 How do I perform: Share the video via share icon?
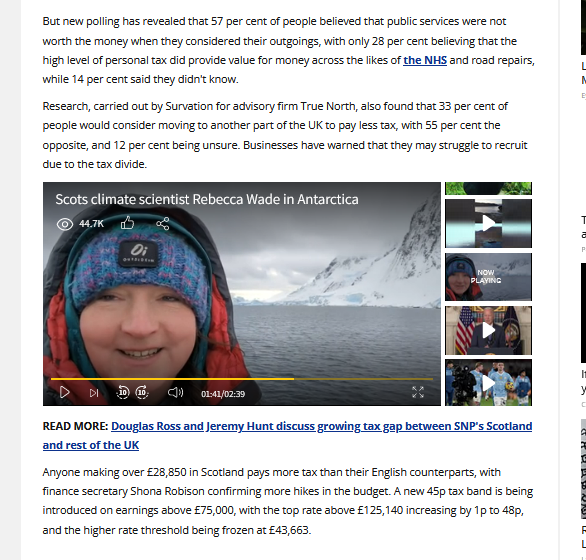pos(163,224)
